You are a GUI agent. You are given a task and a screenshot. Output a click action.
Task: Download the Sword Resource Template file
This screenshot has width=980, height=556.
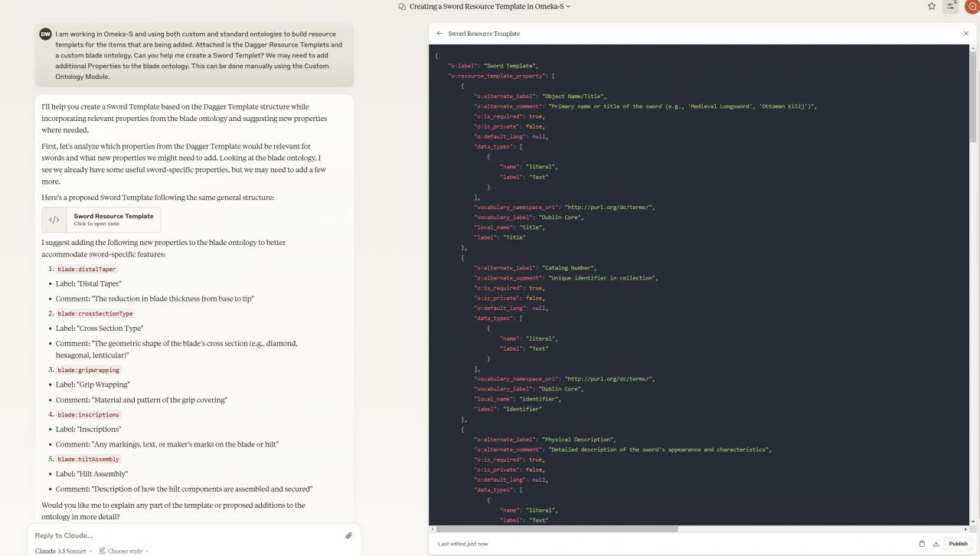pyautogui.click(x=936, y=544)
